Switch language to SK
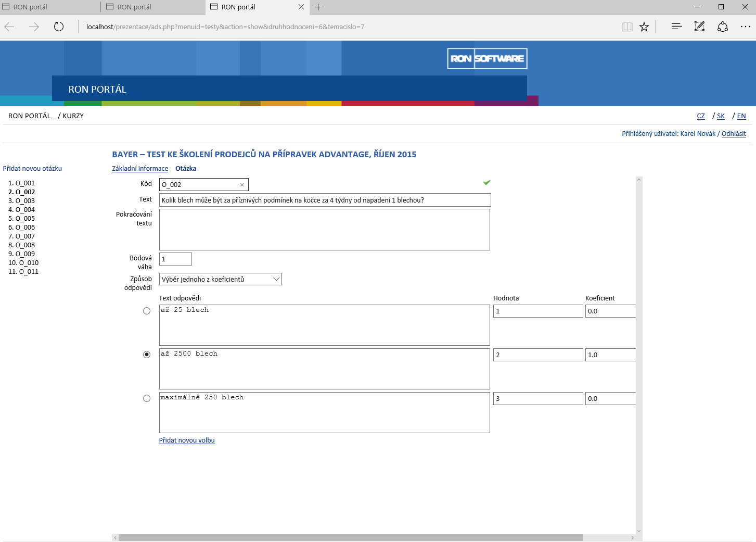The width and height of the screenshot is (756, 542). 721,116
